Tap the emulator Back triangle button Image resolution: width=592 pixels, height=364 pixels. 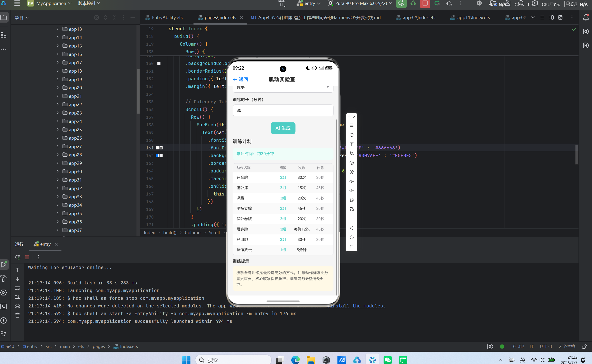click(352, 228)
